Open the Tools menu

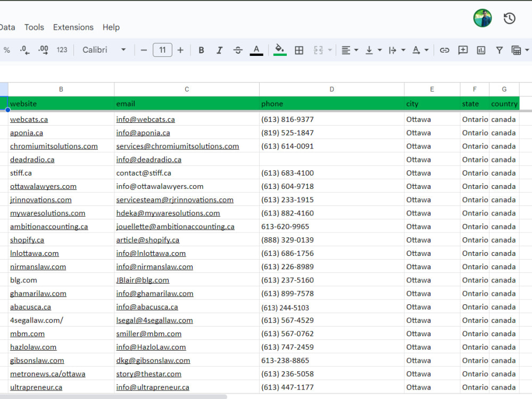(34, 27)
